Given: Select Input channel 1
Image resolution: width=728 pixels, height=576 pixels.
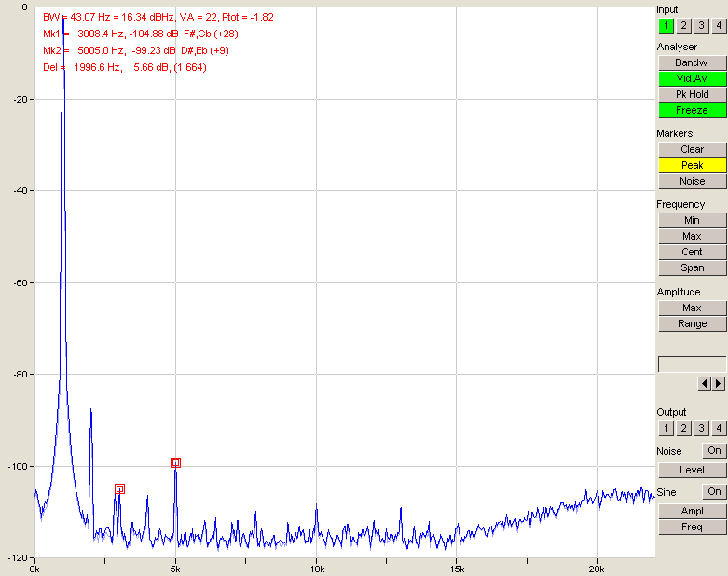Looking at the screenshot, I should pyautogui.click(x=666, y=25).
